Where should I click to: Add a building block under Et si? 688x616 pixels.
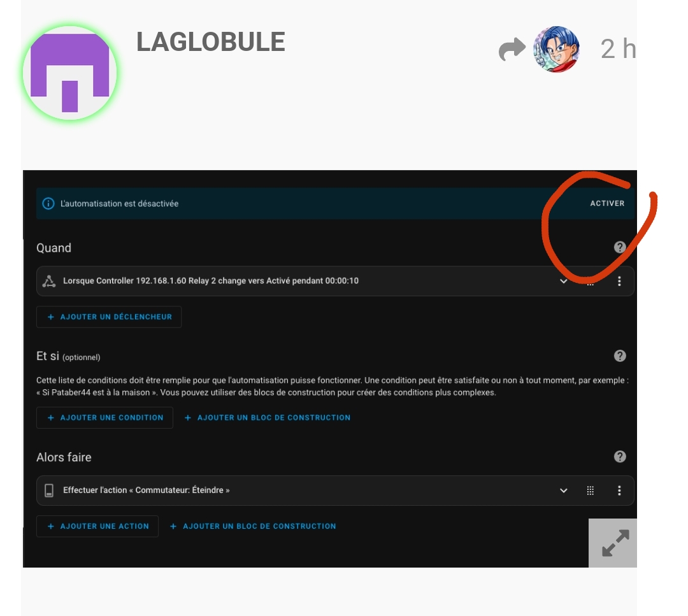[x=267, y=418]
